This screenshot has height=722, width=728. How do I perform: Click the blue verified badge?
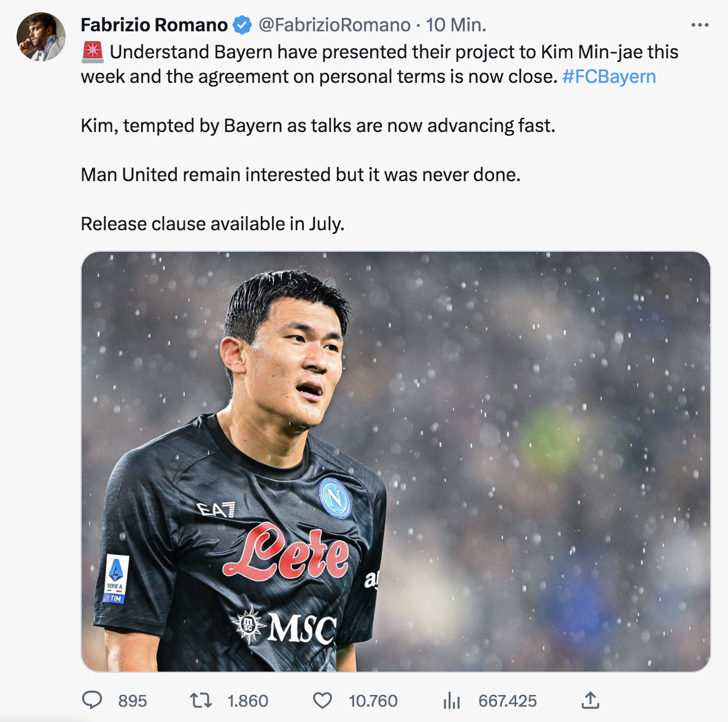pos(242,25)
